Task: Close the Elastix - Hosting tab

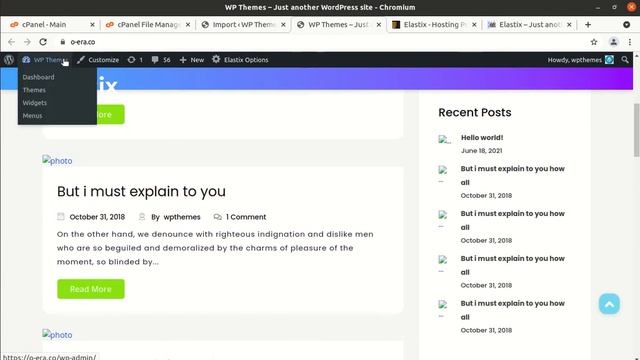Action: 474,24
